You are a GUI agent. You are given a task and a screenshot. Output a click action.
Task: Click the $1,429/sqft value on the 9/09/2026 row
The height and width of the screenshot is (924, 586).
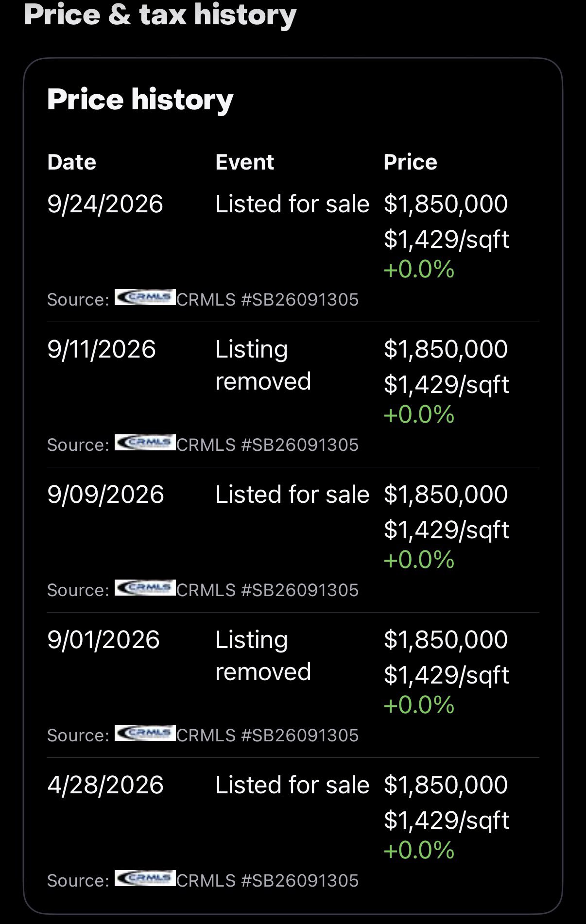447,530
